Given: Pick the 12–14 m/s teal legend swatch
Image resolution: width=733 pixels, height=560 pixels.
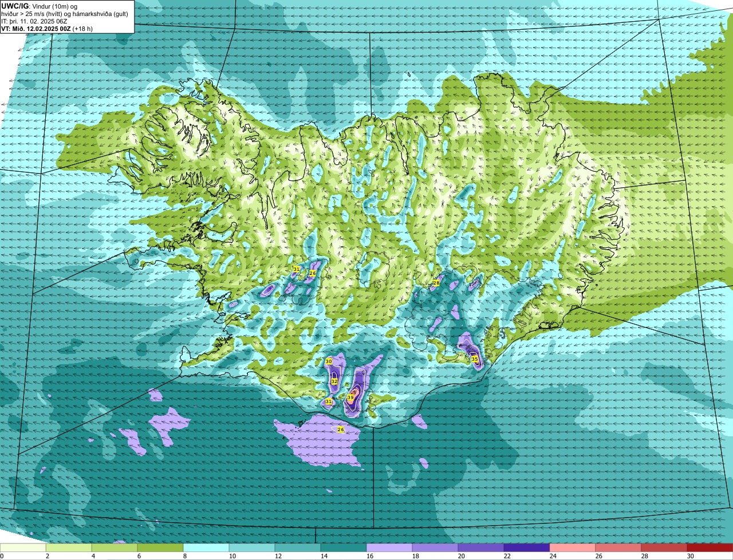Looking at the screenshot, I should point(298,548).
